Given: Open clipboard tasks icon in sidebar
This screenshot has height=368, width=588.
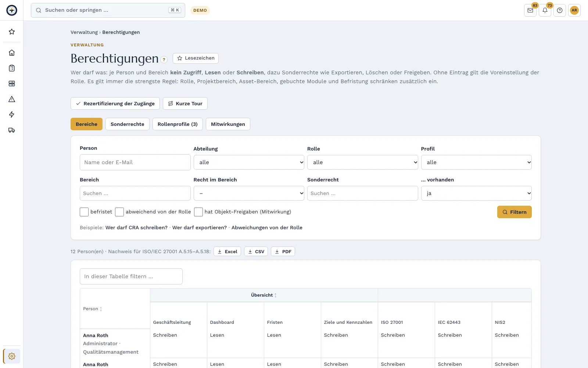Looking at the screenshot, I should point(12,68).
